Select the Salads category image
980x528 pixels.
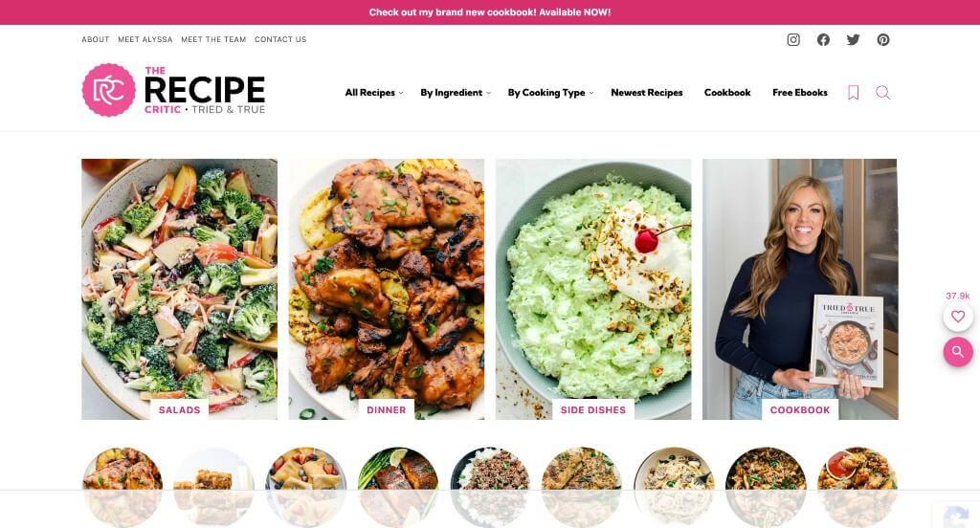pos(179,289)
